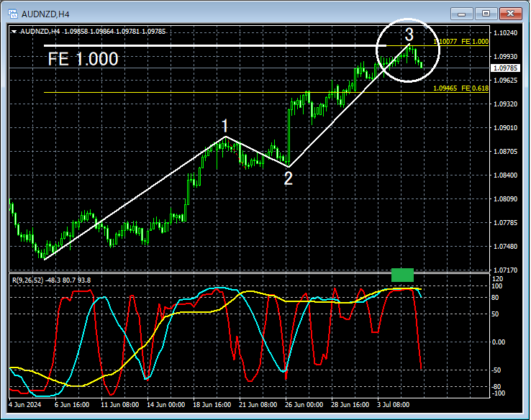The image size is (531, 420).
Task: Click the 1.10240 price axis value
Action: (x=506, y=33)
